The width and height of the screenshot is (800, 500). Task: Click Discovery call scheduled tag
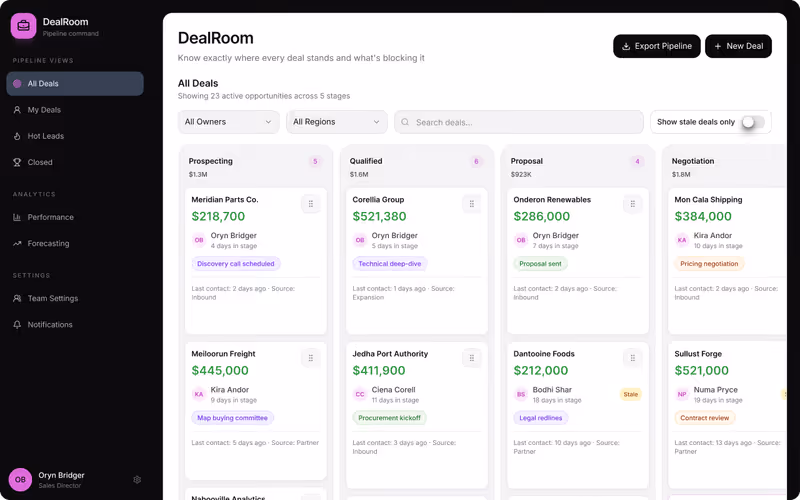(x=236, y=264)
